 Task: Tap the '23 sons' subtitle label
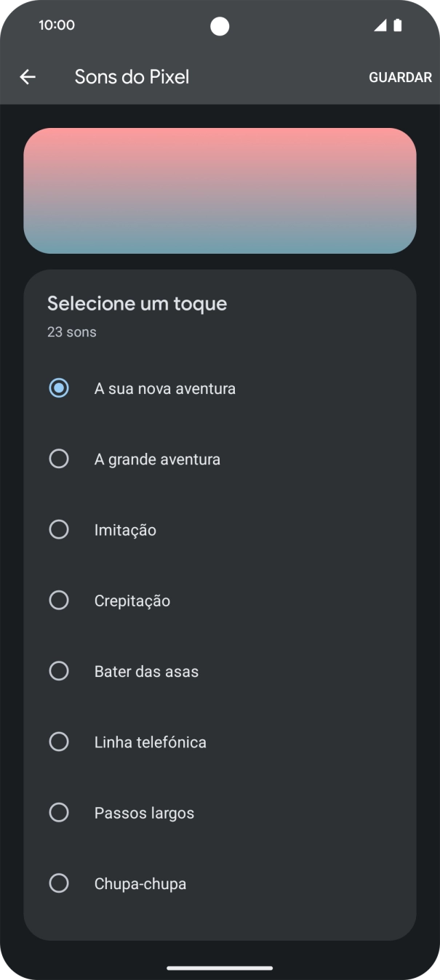pyautogui.click(x=71, y=332)
